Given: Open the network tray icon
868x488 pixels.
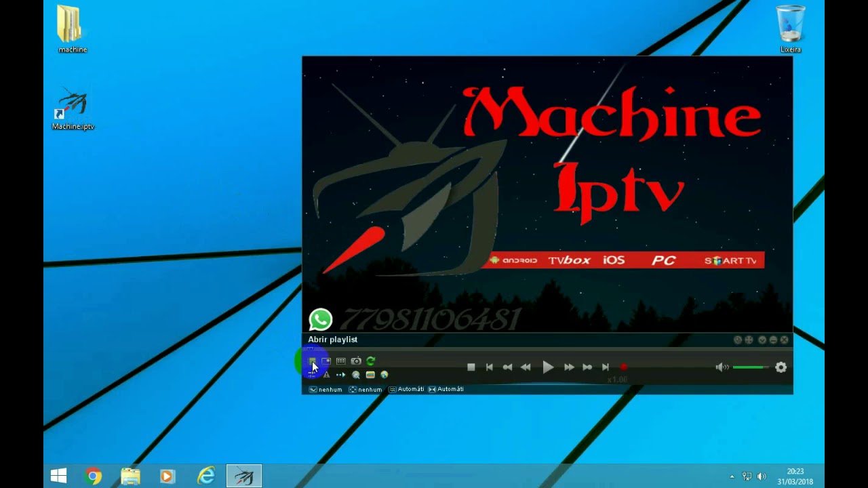Looking at the screenshot, I should pyautogui.click(x=747, y=476).
